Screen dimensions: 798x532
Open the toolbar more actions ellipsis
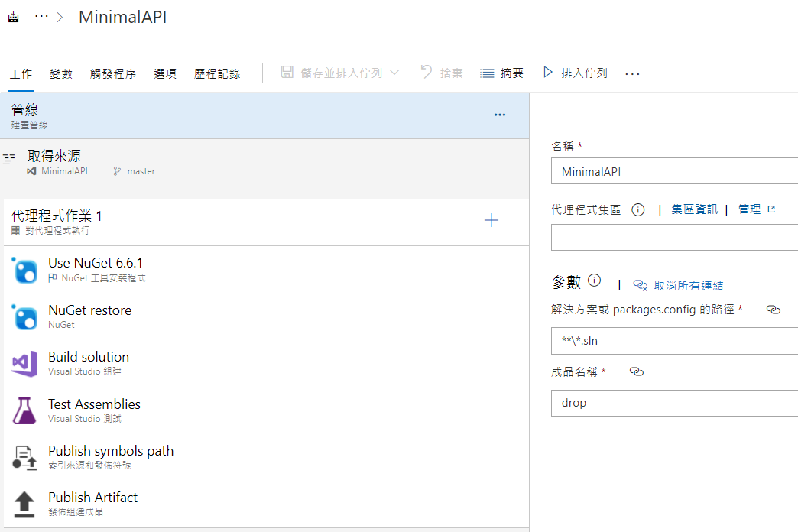632,73
